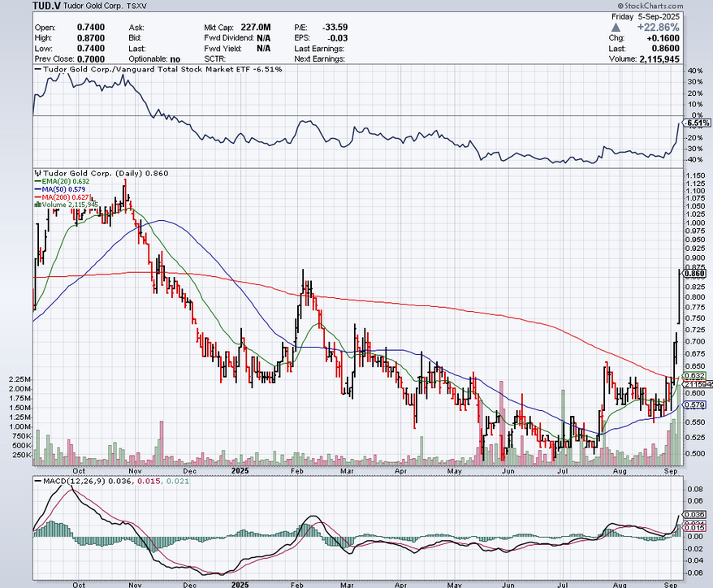This screenshot has height=588, width=713.
Task: Click the 0.860 last price tag on price axis
Action: (695, 274)
